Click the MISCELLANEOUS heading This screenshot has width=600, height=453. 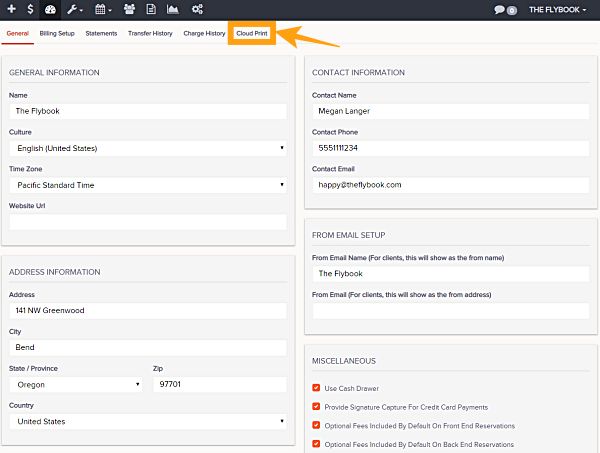tap(344, 361)
